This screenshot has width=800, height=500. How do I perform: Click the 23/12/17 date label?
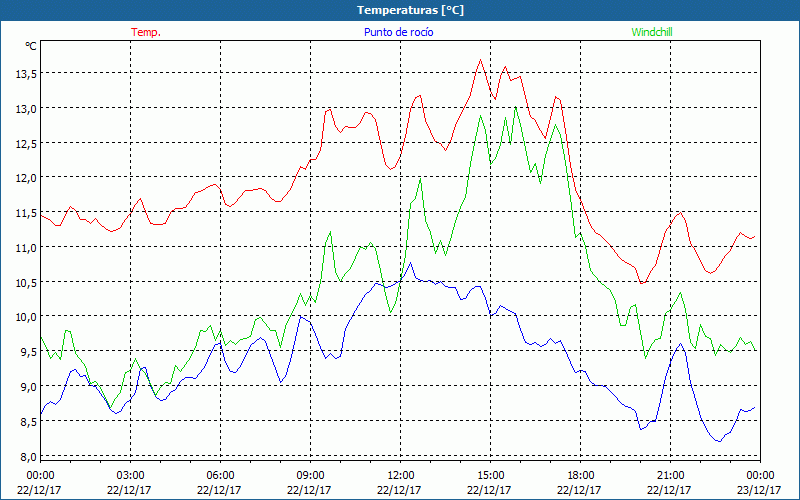coord(760,490)
